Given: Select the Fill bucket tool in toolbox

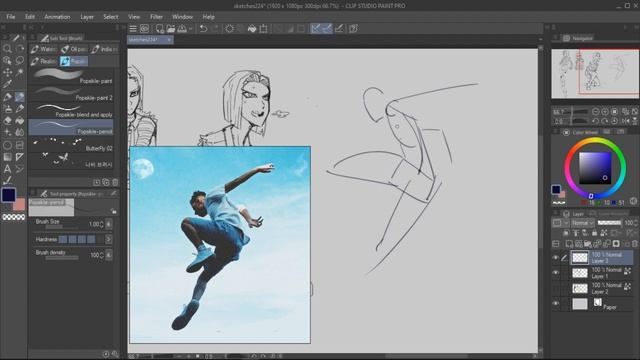Looking at the screenshot, I should click(20, 121).
